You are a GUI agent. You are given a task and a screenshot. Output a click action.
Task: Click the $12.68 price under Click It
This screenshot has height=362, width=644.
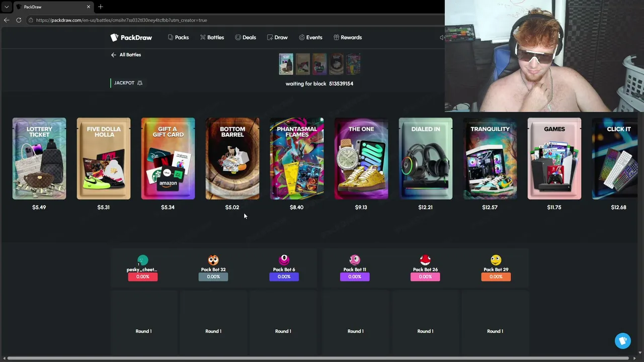point(619,207)
